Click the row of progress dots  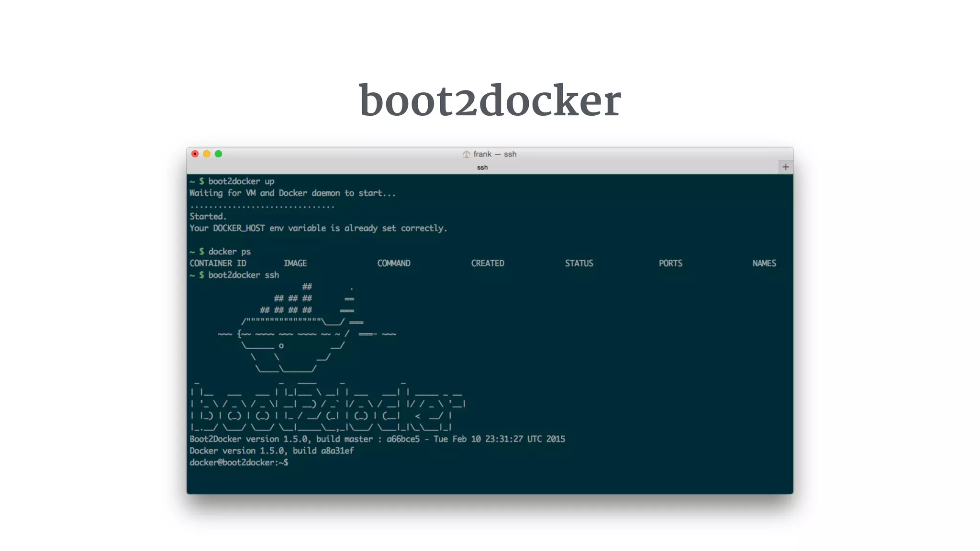pos(262,207)
